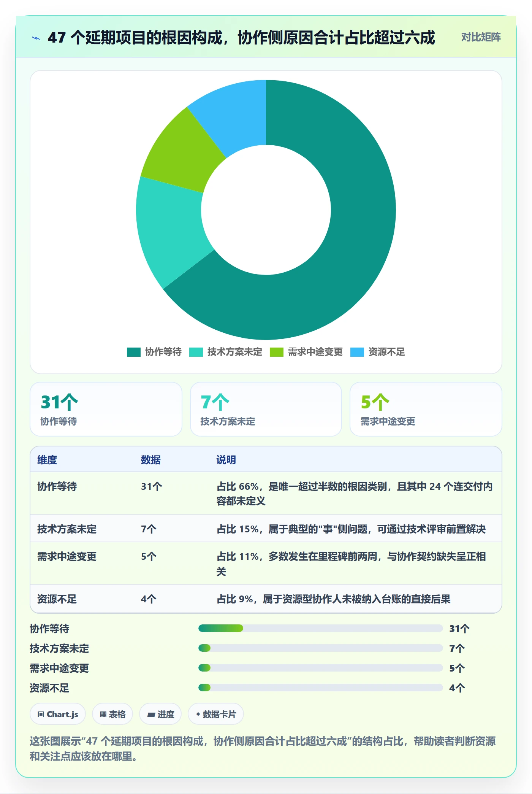Click the 占比 15% description text
Screen dimensions: 532x794
351,529
